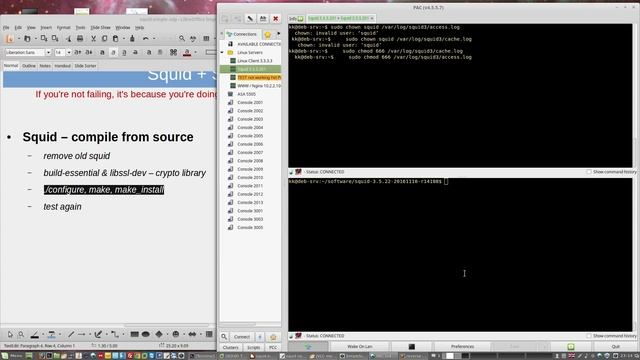Click the rename icon in PAC toolbar
The height and width of the screenshot is (360, 640).
[263, 18]
